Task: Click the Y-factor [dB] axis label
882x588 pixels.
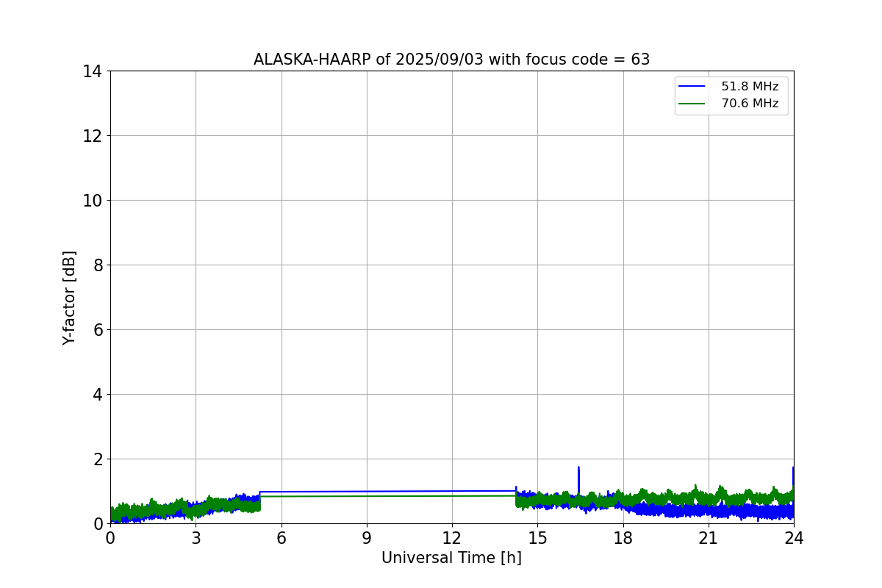Action: [69, 298]
